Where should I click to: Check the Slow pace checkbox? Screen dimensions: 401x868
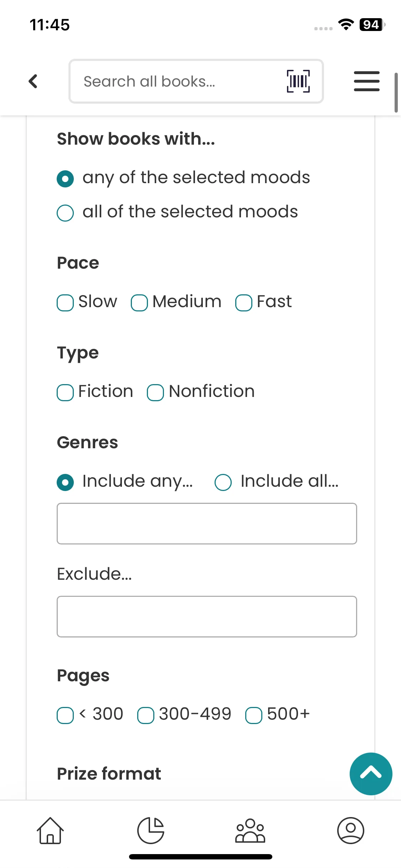pos(65,303)
